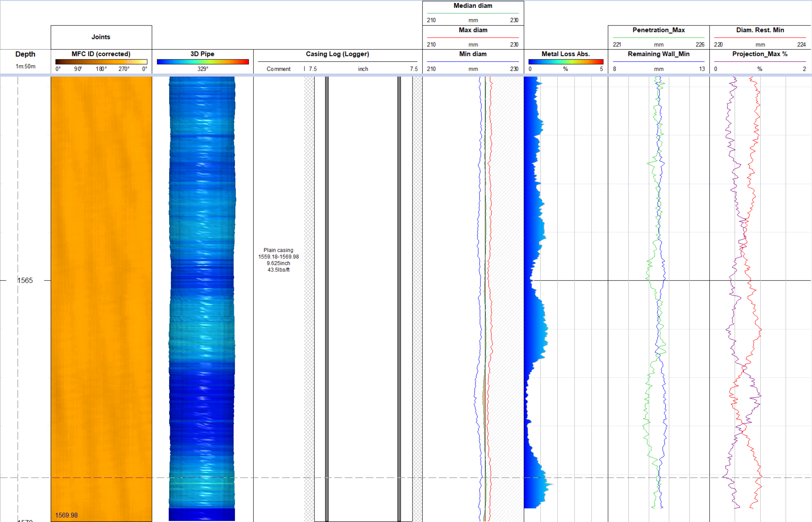Click the 329° azimuth label under 3D Pipe

coord(202,69)
